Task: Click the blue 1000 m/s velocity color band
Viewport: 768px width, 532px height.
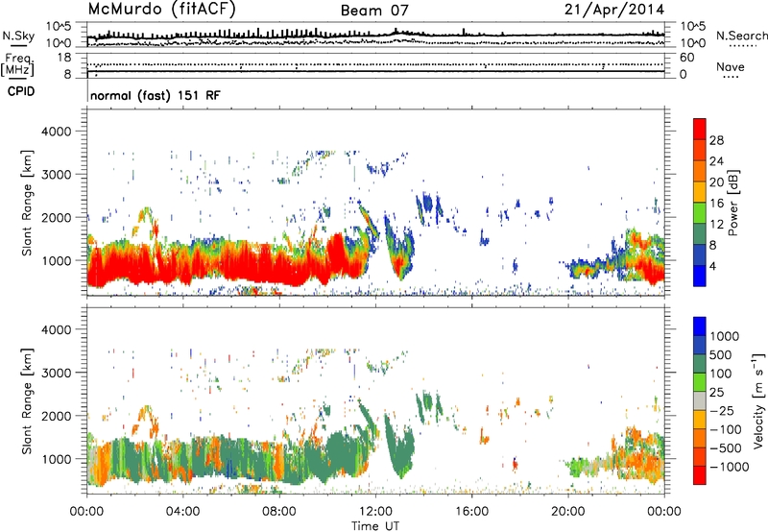Action: coord(700,326)
